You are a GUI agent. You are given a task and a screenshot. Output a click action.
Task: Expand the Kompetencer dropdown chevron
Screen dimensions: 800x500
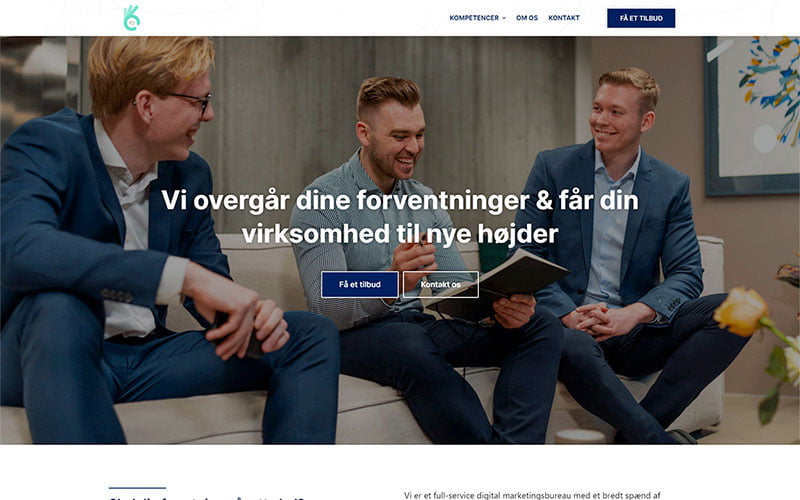pos(504,18)
